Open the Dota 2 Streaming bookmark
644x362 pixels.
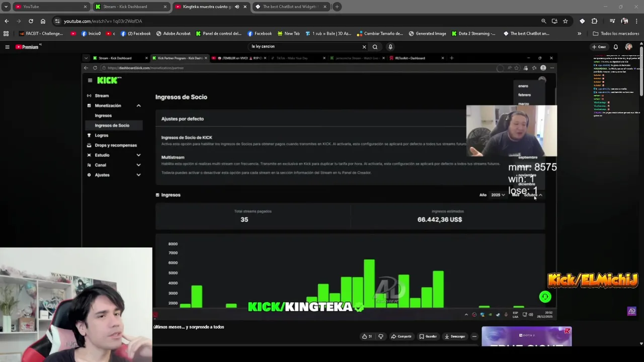click(x=473, y=34)
